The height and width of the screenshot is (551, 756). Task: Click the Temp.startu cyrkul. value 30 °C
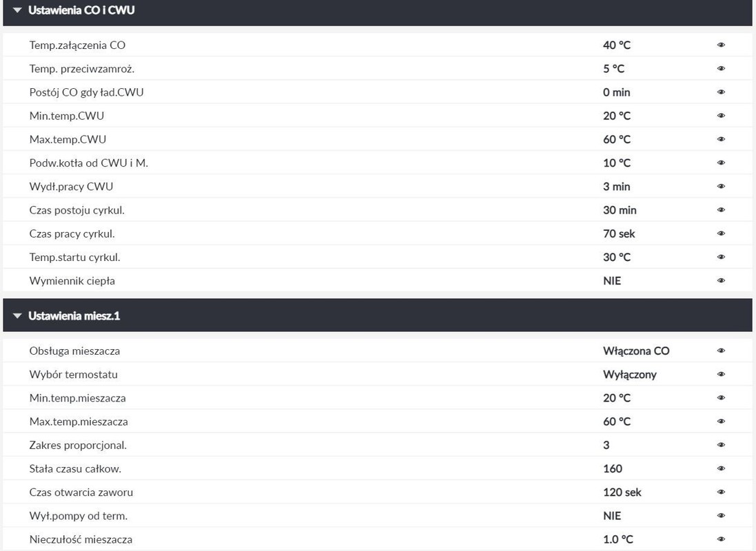pyautogui.click(x=617, y=257)
